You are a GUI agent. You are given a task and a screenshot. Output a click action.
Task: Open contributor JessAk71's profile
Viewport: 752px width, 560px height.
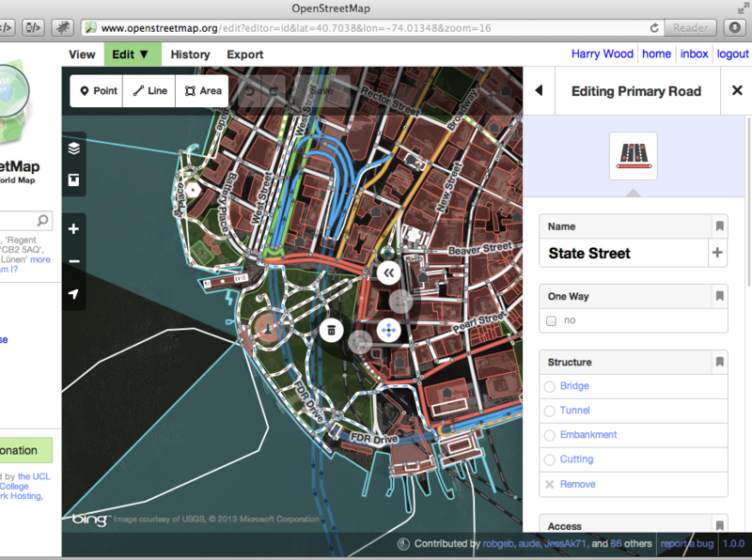pyautogui.click(x=565, y=544)
